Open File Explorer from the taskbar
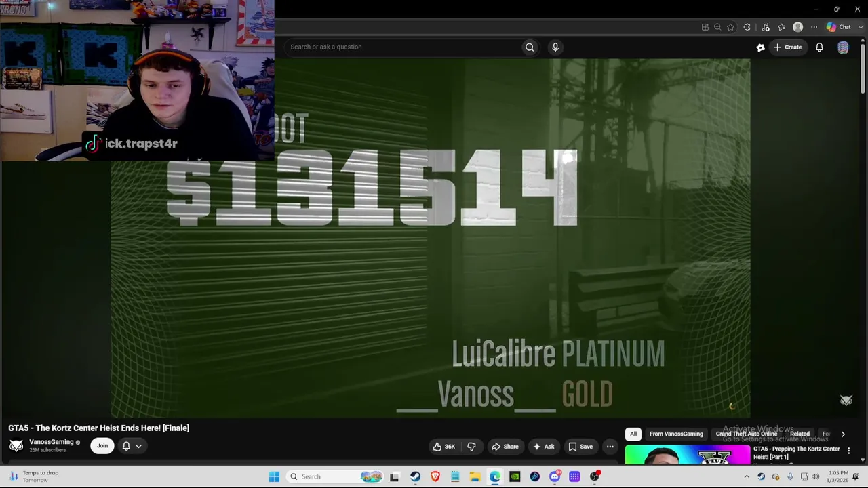Screen dimensions: 868x488 [475, 476]
